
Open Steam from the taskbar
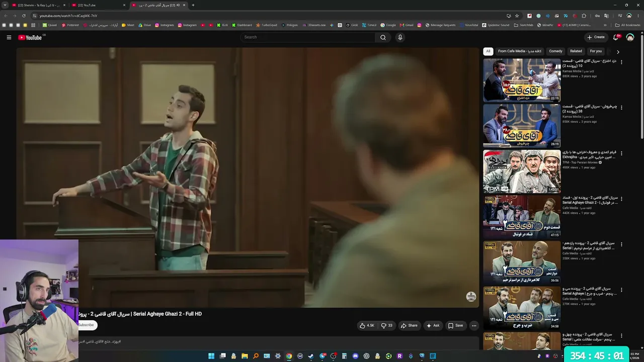pyautogui.click(x=311, y=356)
